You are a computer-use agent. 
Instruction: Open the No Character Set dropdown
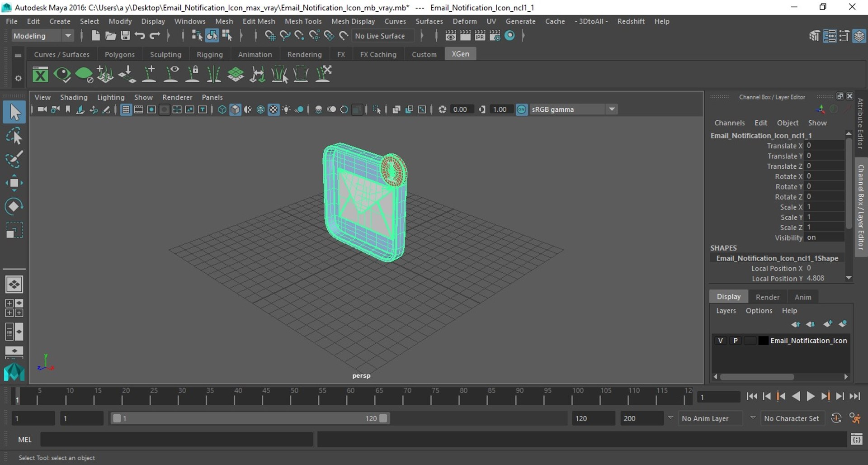coord(793,418)
